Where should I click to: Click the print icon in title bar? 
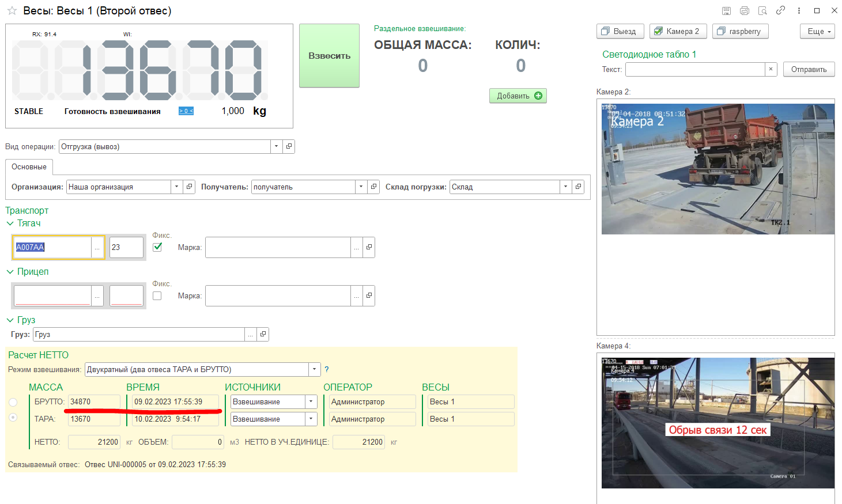pos(745,11)
